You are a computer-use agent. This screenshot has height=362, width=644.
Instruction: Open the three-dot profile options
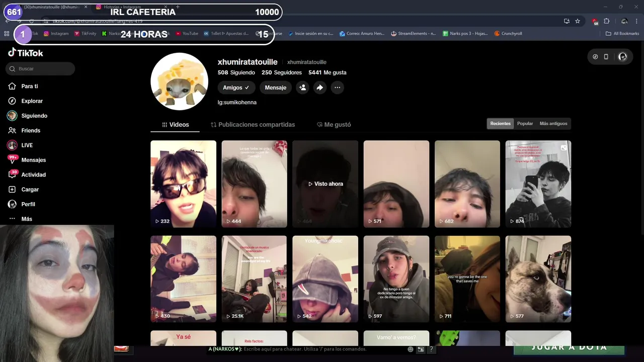click(x=337, y=87)
